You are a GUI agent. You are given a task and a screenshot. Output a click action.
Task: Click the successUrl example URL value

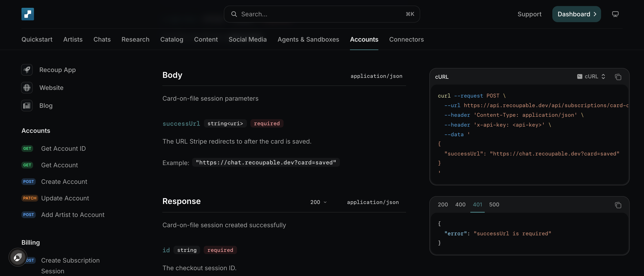click(266, 163)
